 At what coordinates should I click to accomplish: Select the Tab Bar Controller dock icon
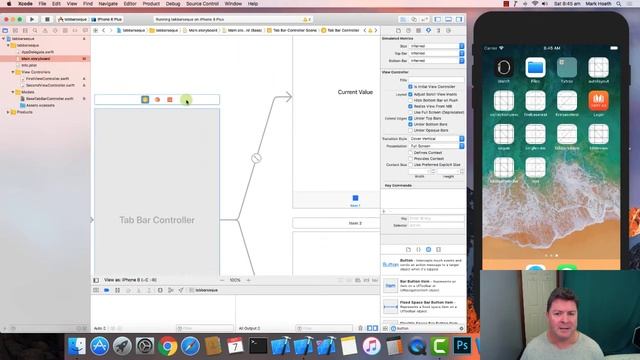(145, 100)
